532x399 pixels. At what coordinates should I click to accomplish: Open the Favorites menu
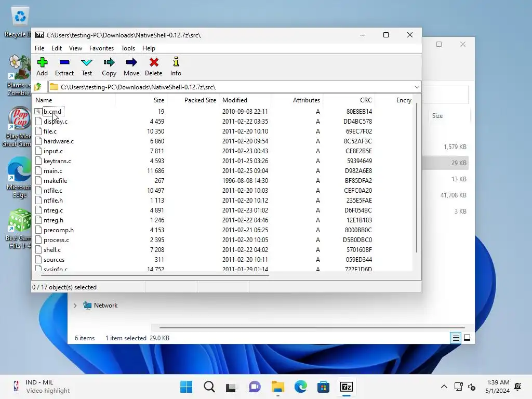click(101, 48)
